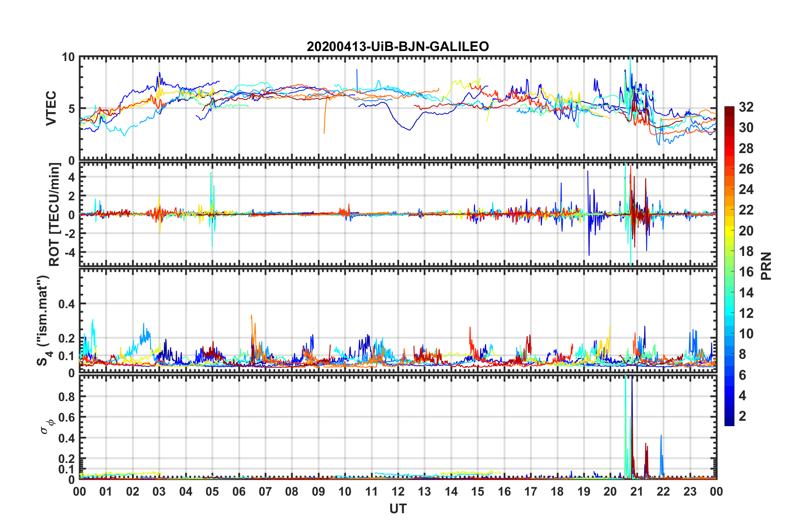Click colorbar tick label 24
This screenshot has width=796, height=532.
coord(746,189)
